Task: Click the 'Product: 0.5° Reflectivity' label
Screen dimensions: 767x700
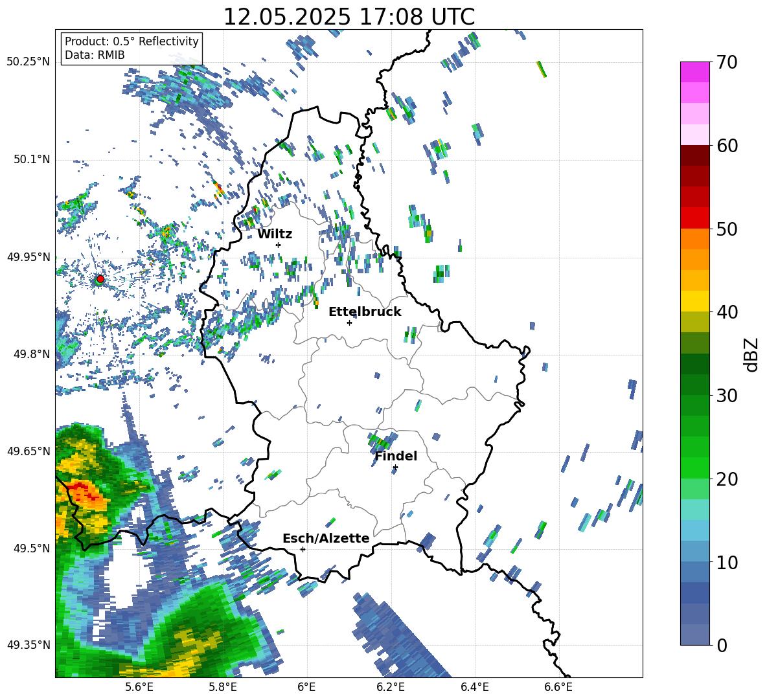Action: (132, 41)
